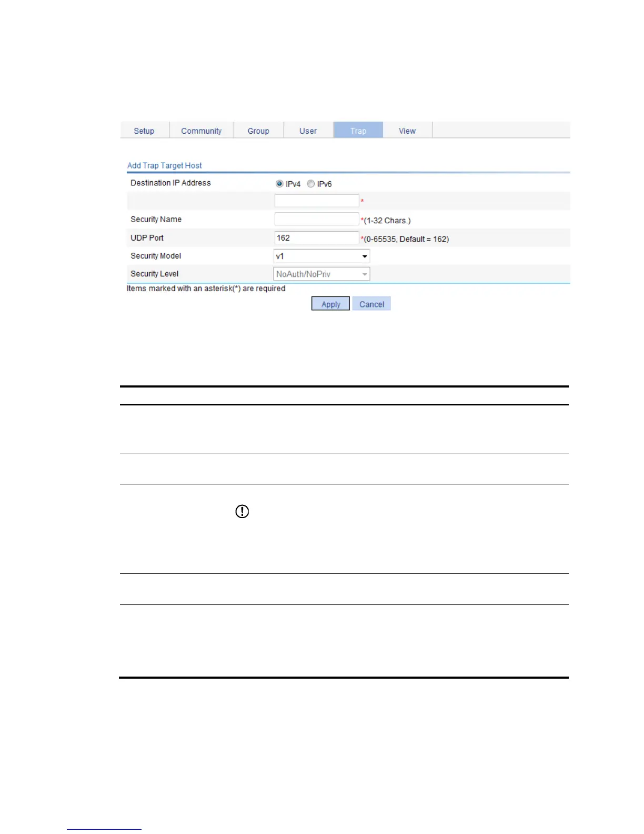Select the IPv6 radio button
Image resolution: width=644 pixels, height=834 pixels.
click(x=311, y=184)
